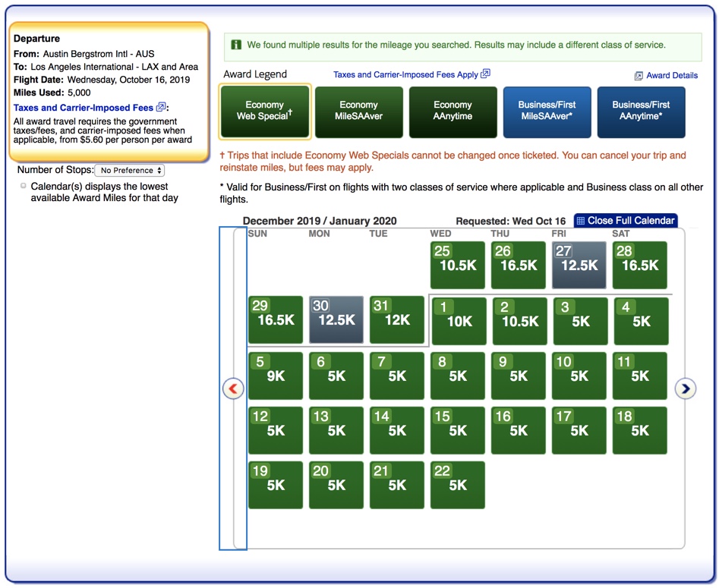The height and width of the screenshot is (588, 719).
Task: Select the lowest available Award Miles radio button
Action: (x=23, y=186)
